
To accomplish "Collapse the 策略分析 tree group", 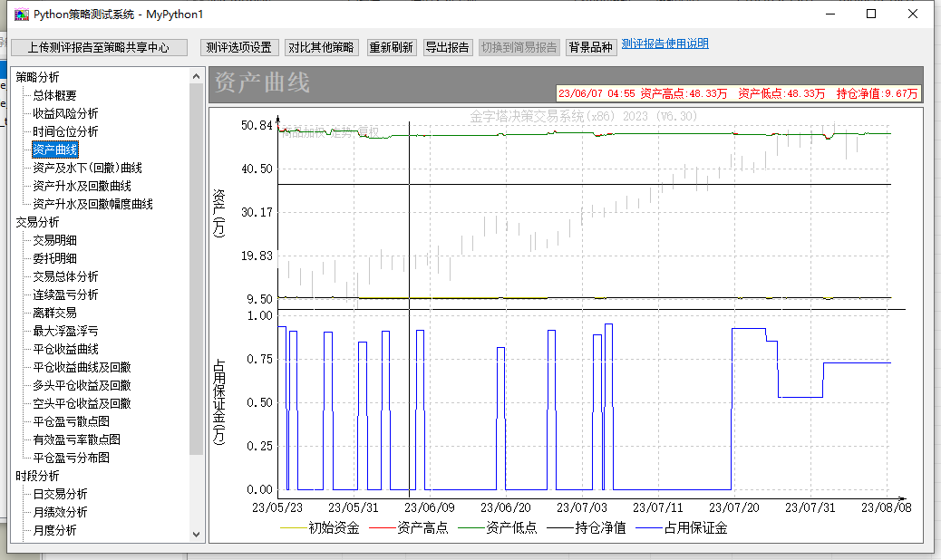I will [37, 77].
